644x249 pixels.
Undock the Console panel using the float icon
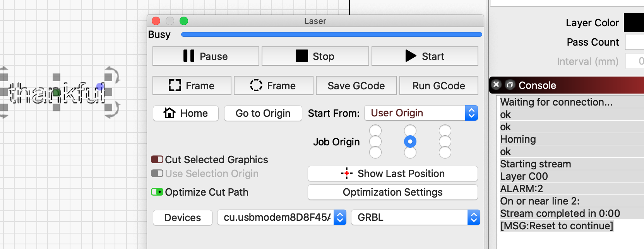click(510, 85)
